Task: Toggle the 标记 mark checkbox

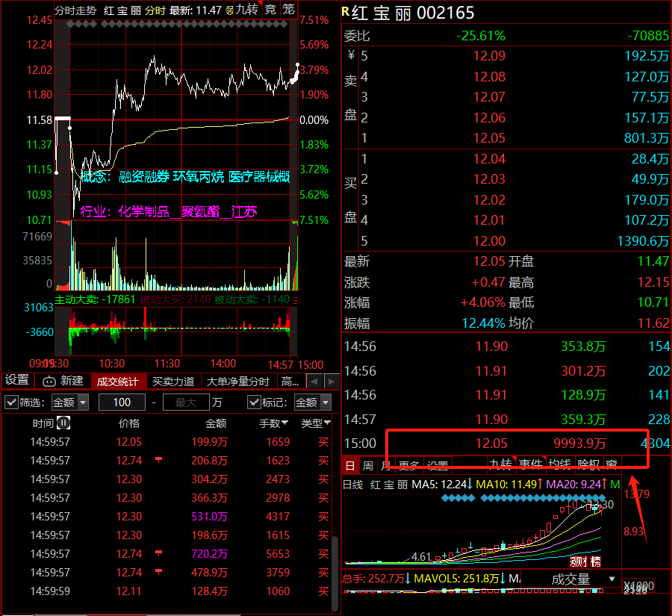Action: pos(254,402)
